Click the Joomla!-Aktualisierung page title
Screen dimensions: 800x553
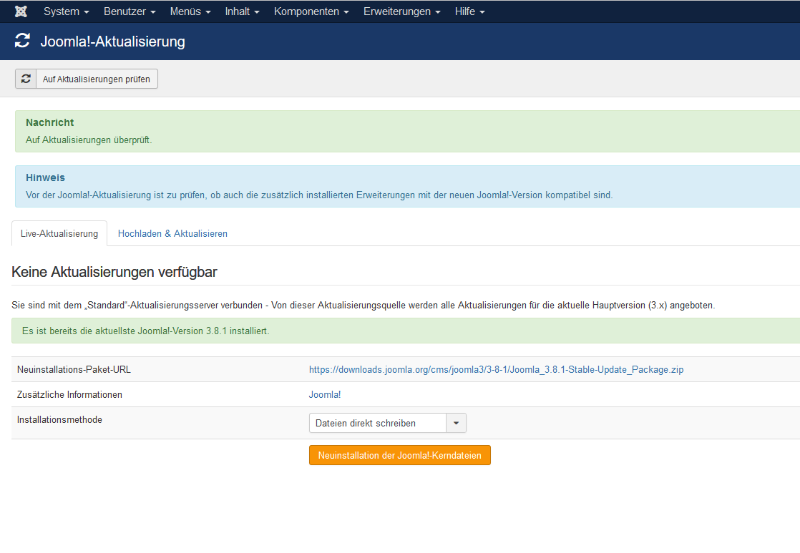(x=113, y=41)
